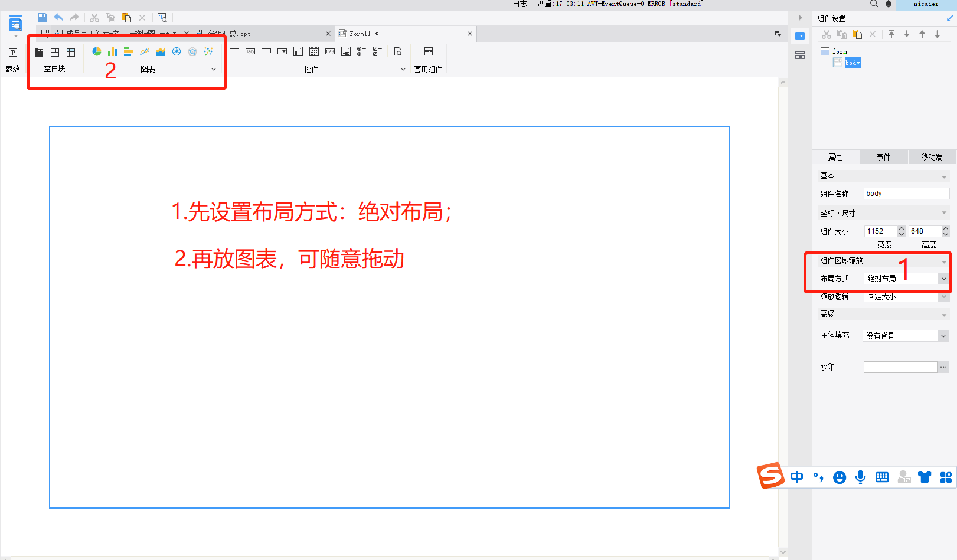Select the parameter panel P icon
Viewport: 957px width, 560px height.
13,53
